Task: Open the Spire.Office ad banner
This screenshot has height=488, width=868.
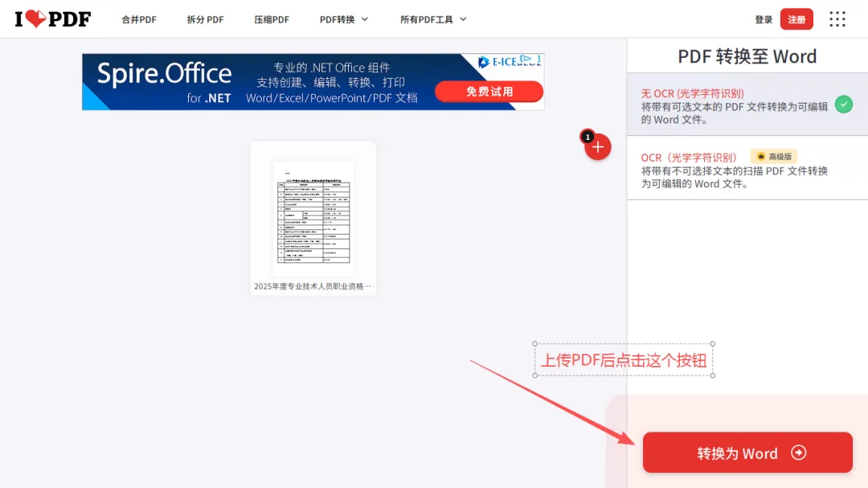Action: 313,82
